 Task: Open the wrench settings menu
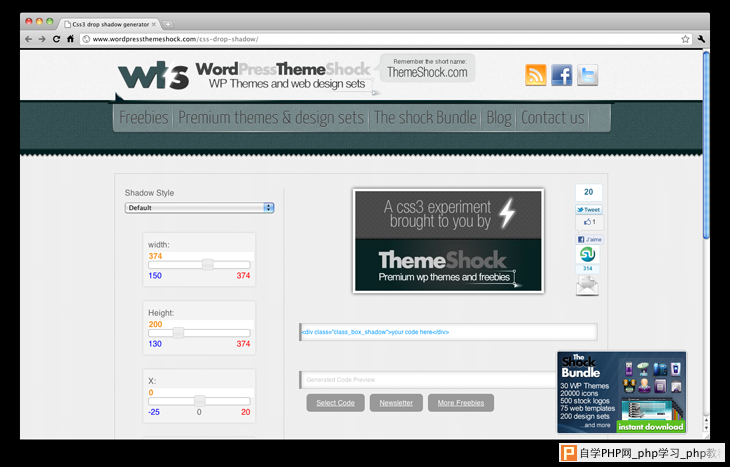coord(701,39)
